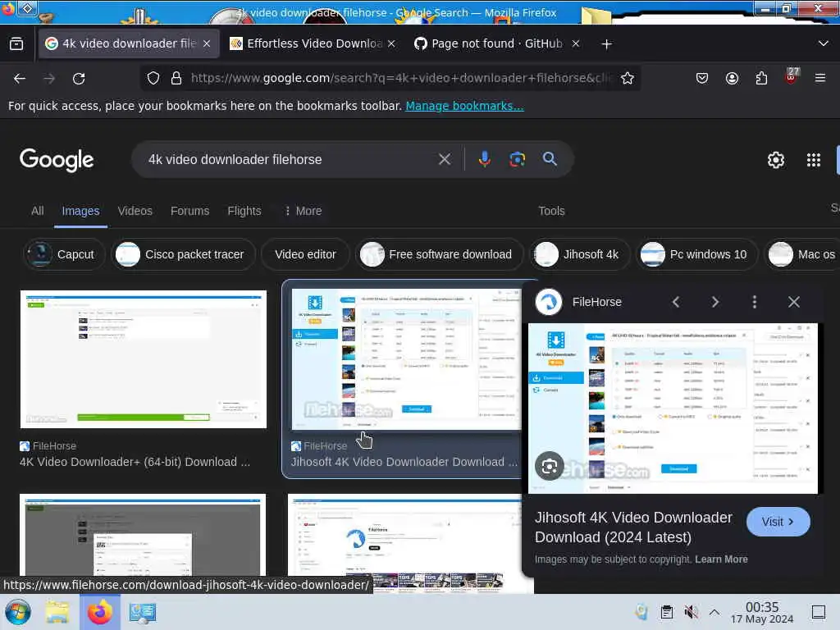The height and width of the screenshot is (630, 840).
Task: Open the Tools filter options
Action: click(551, 211)
